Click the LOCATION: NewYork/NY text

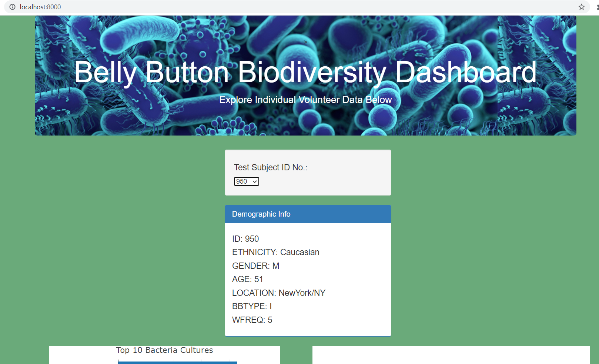click(278, 293)
